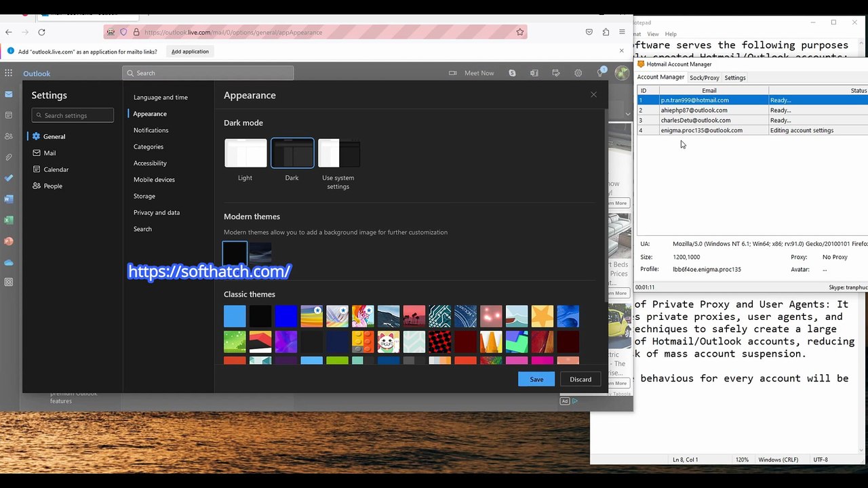Go to Notifications settings
The height and width of the screenshot is (488, 868).
click(x=151, y=130)
